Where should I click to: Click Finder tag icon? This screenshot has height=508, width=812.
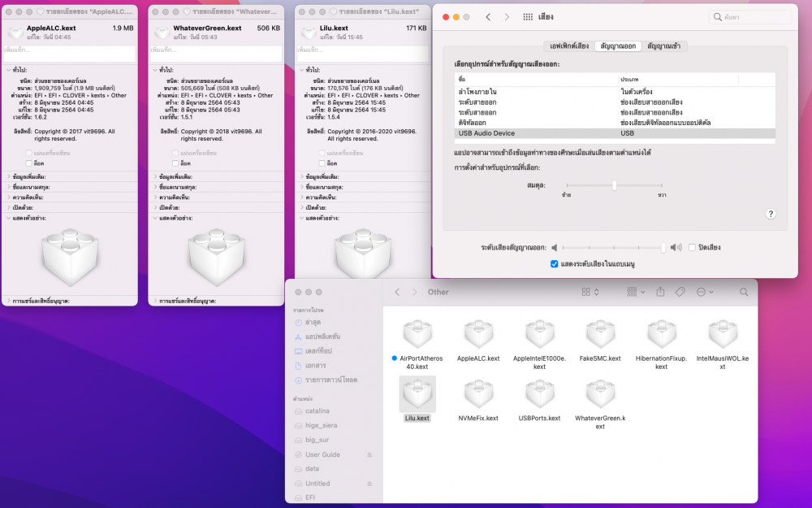tap(680, 293)
